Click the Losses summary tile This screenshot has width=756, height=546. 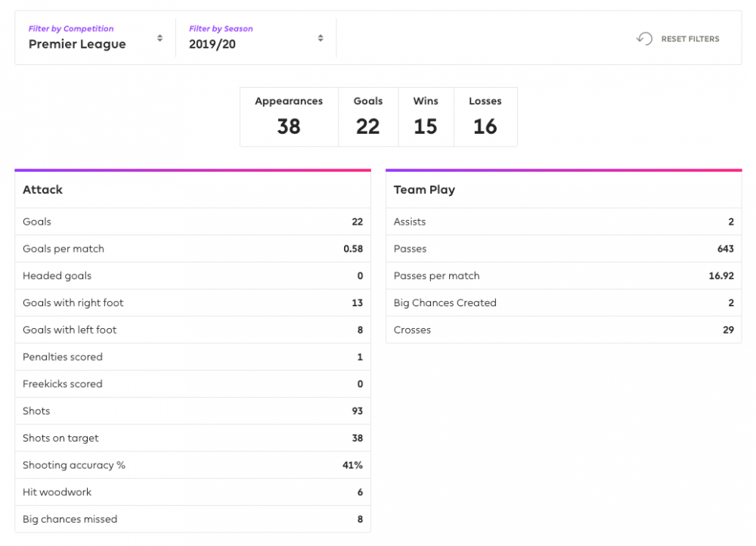tap(485, 116)
